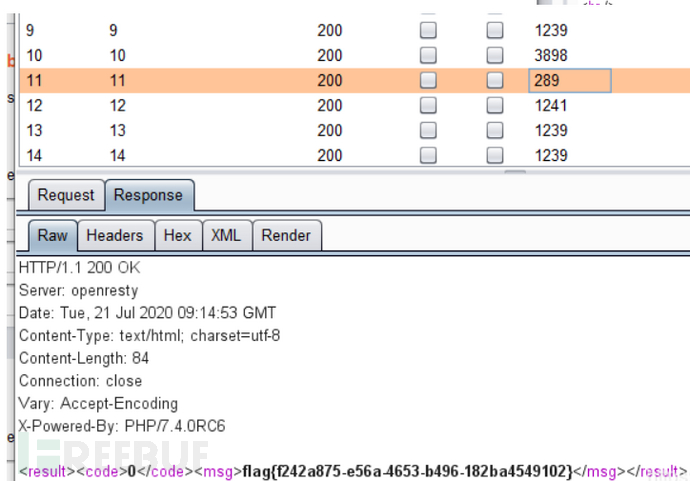Click the 'Server: openresty' header line
This screenshot has width=690, height=481.
point(79,290)
